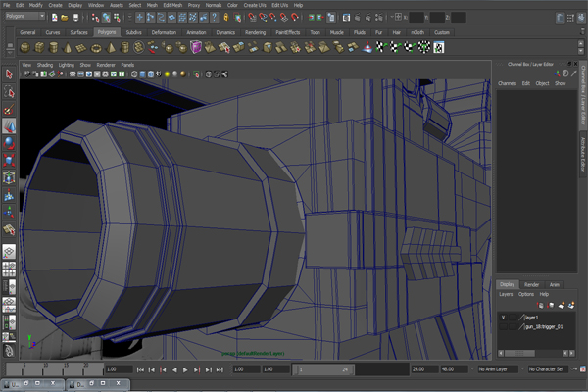The height and width of the screenshot is (392, 588).
Task: Switch to the Surfaces shelf tab
Action: pos(78,32)
